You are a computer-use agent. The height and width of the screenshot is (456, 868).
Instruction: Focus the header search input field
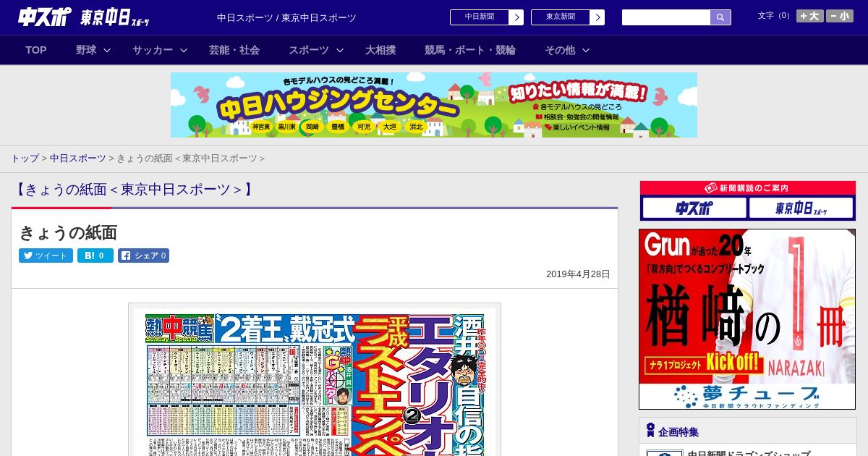click(x=666, y=17)
